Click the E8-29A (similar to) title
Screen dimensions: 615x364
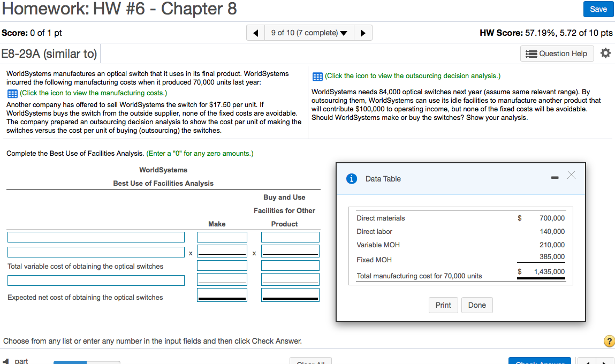click(x=49, y=54)
